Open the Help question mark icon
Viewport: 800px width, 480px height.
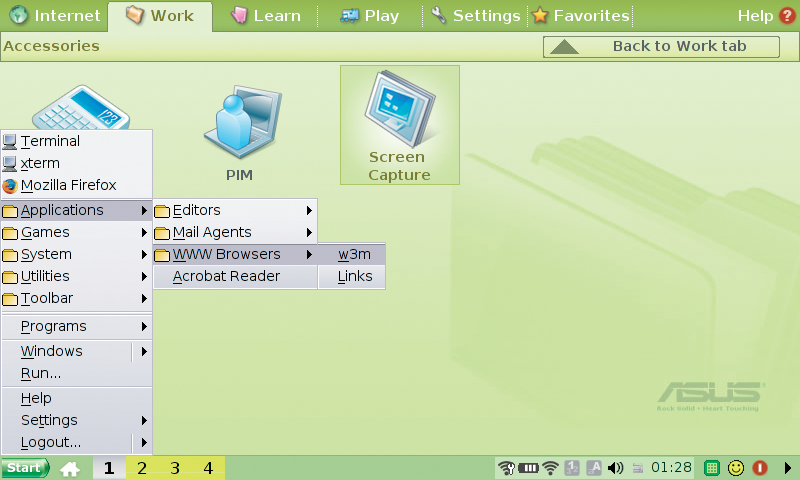[x=787, y=15]
